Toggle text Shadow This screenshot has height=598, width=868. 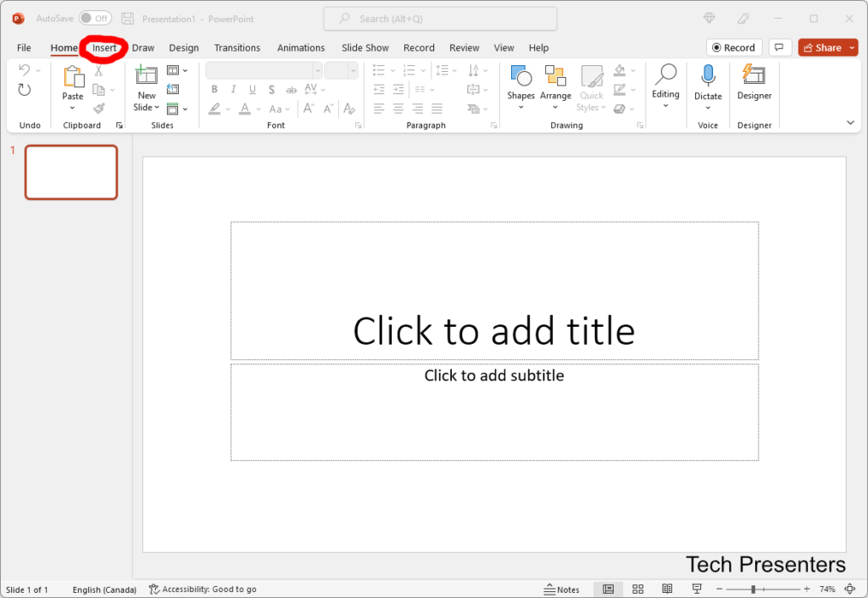pyautogui.click(x=271, y=90)
